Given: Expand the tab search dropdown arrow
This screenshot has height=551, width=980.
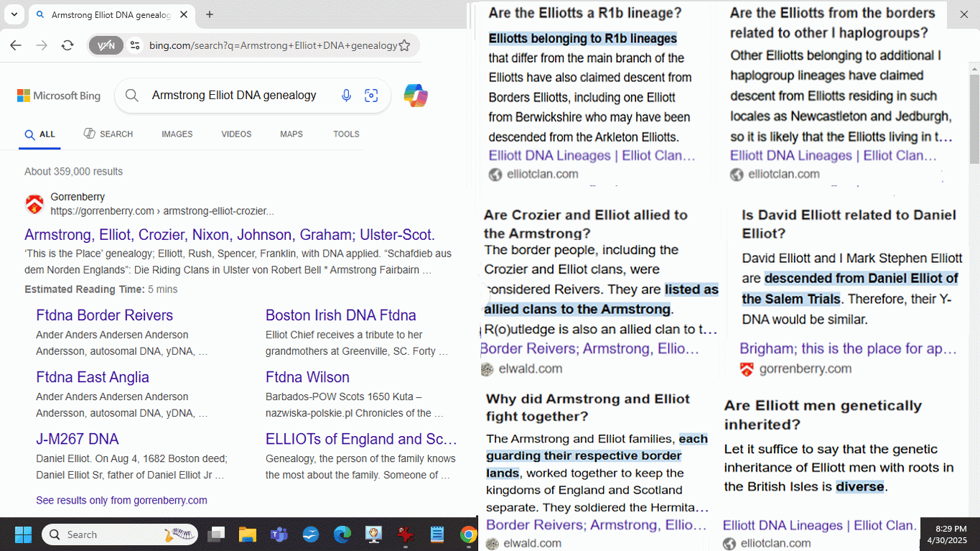Looking at the screenshot, I should coord(14,14).
